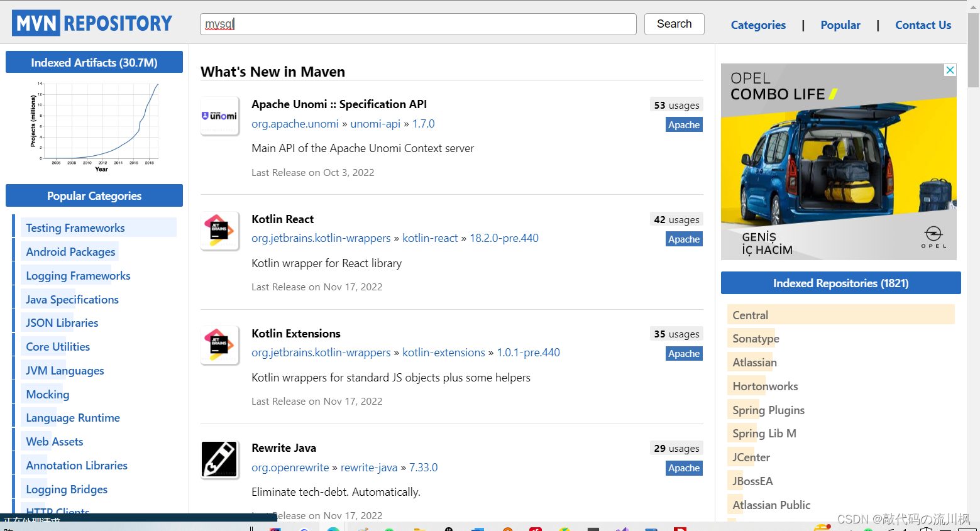Open the JSON Libraries category

pyautogui.click(x=62, y=323)
